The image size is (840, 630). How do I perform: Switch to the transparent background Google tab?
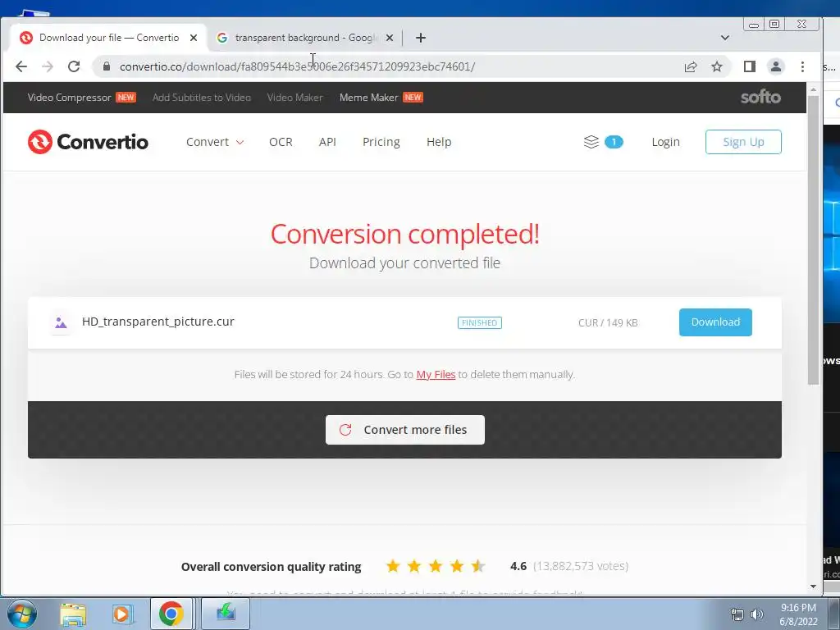pos(306,38)
